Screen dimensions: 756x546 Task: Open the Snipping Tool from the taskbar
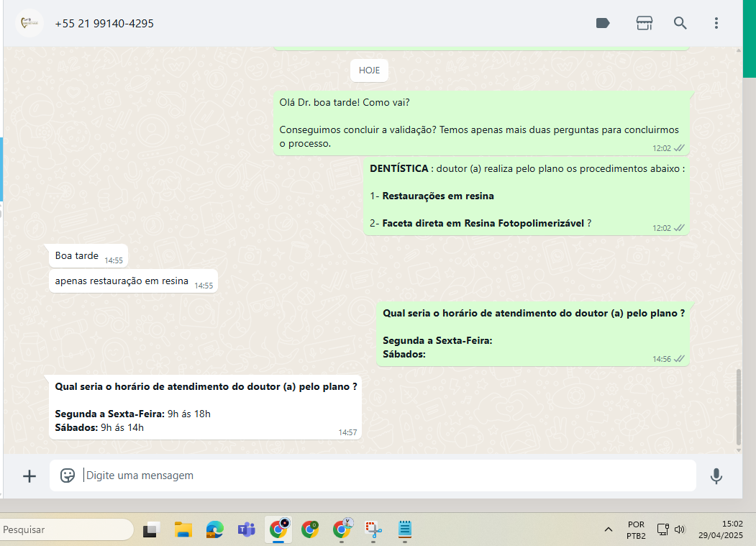pos(373,529)
